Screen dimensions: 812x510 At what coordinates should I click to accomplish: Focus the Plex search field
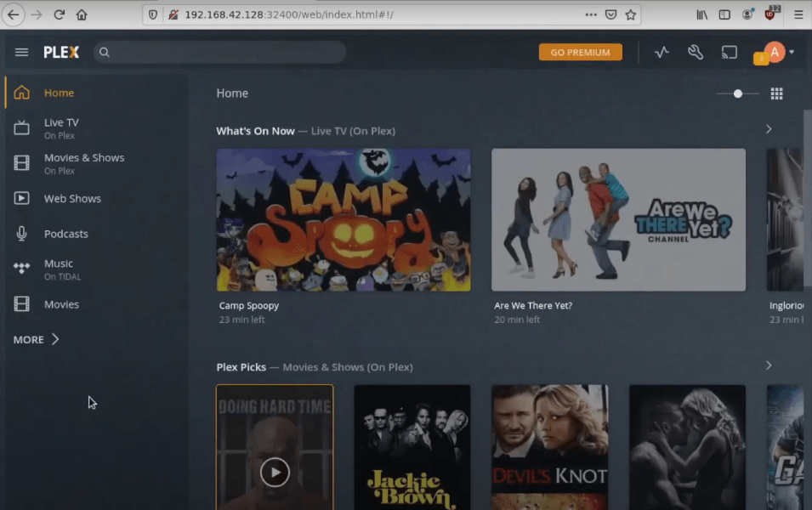point(220,53)
